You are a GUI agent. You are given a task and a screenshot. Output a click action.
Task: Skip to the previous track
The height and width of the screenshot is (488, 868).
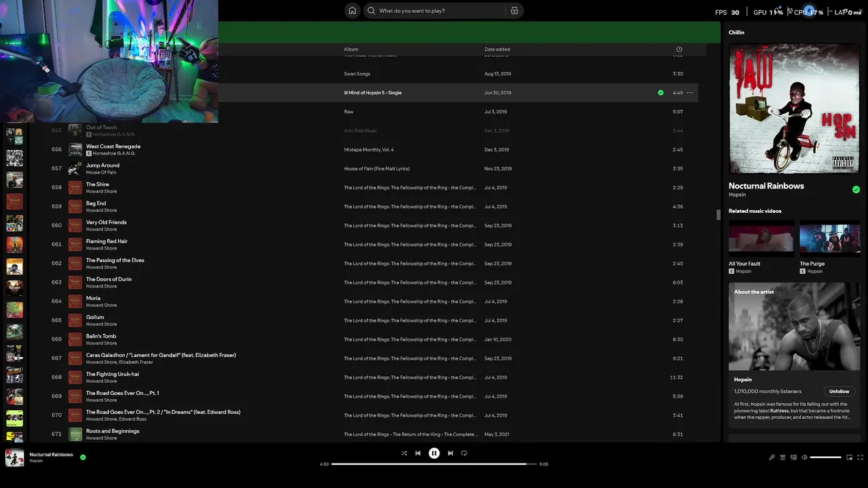[x=418, y=453]
